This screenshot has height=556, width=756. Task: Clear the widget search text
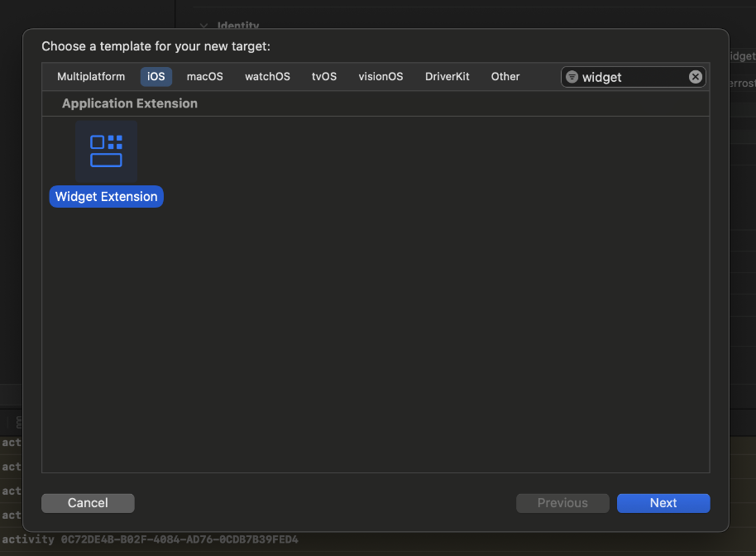696,77
